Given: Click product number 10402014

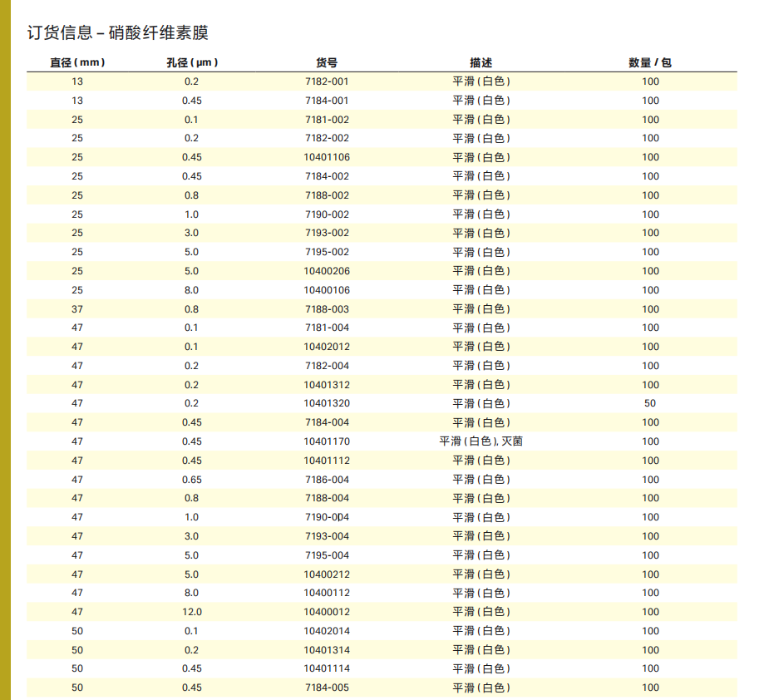Looking at the screenshot, I should coord(327,631).
